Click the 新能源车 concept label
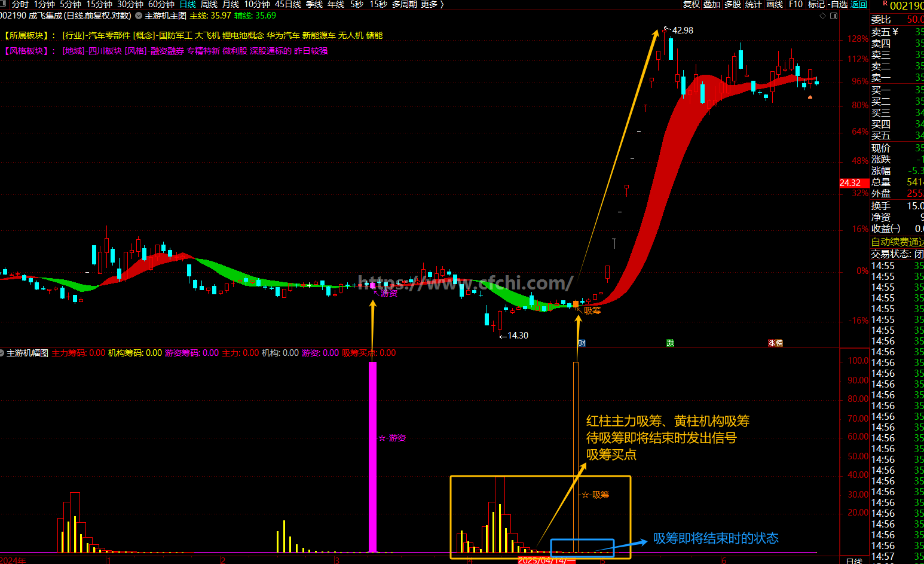The image size is (924, 564). (x=319, y=35)
